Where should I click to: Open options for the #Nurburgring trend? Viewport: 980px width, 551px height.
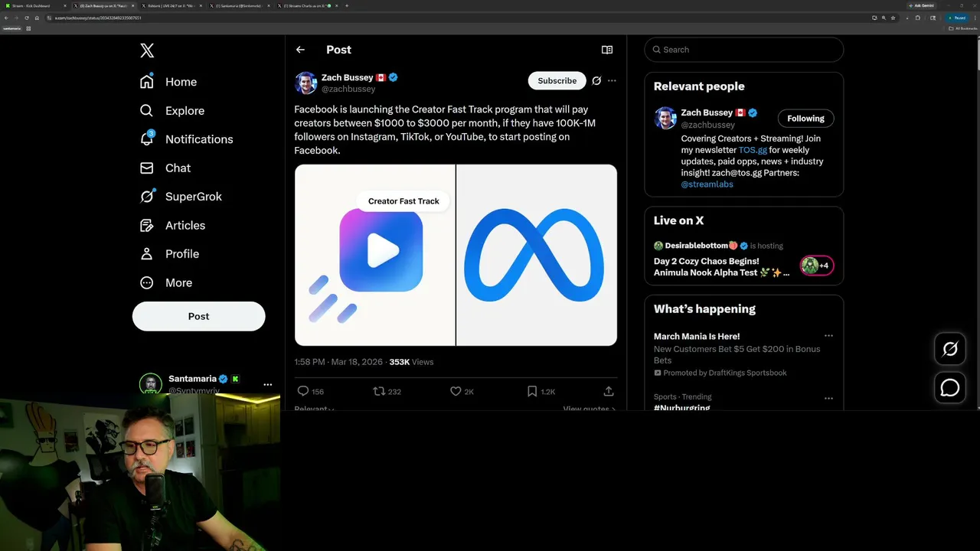(828, 398)
